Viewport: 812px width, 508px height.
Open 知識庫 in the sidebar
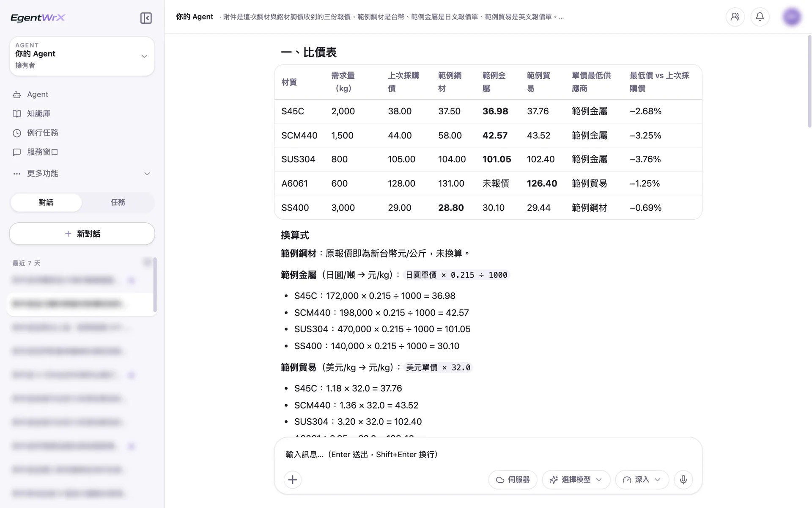click(38, 113)
